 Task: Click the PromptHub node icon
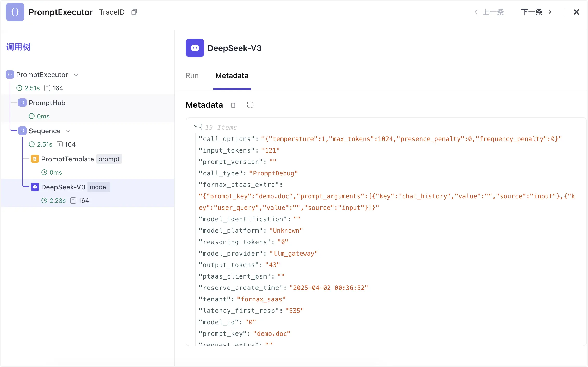[x=22, y=103]
